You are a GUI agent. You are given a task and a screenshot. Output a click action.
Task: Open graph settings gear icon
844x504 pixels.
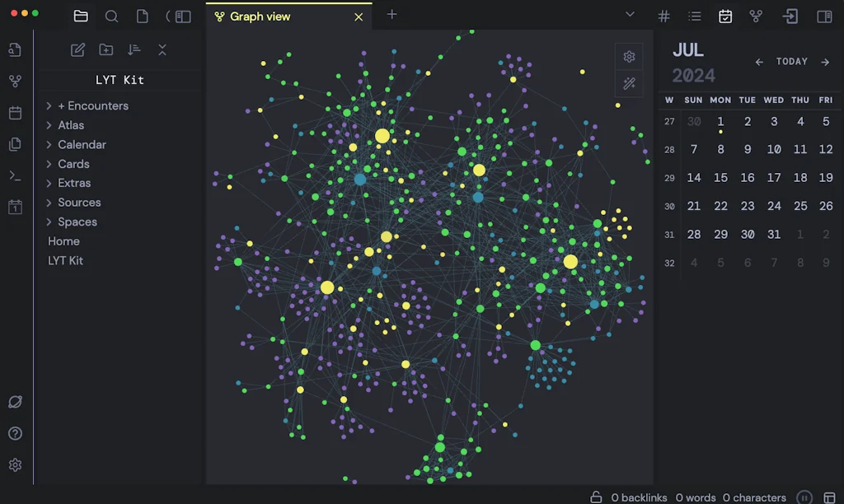coord(629,57)
